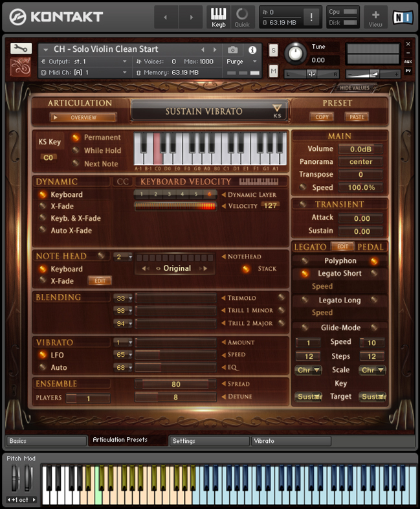Select X-Fade dynamic mode
This screenshot has width=420, height=509.
pyautogui.click(x=43, y=206)
